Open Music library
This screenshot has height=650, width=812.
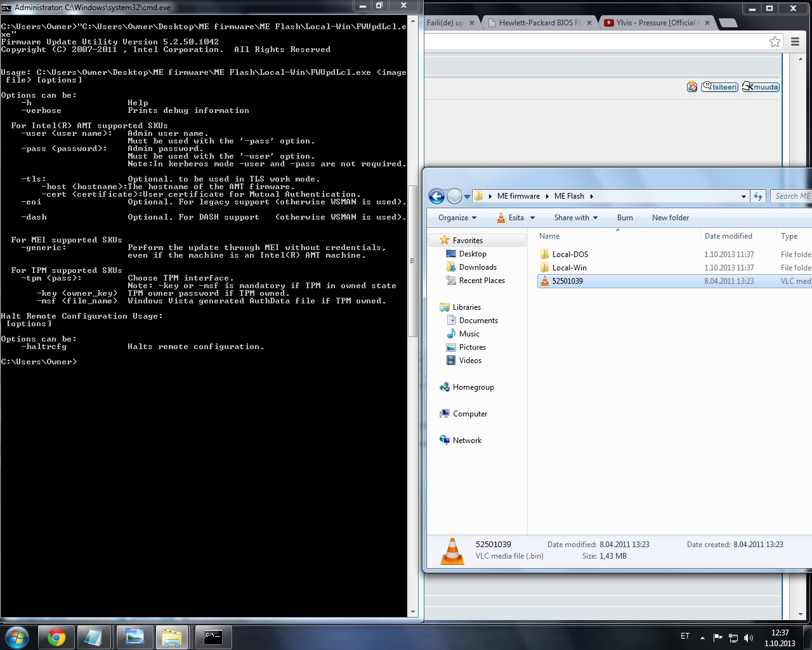[x=469, y=334]
